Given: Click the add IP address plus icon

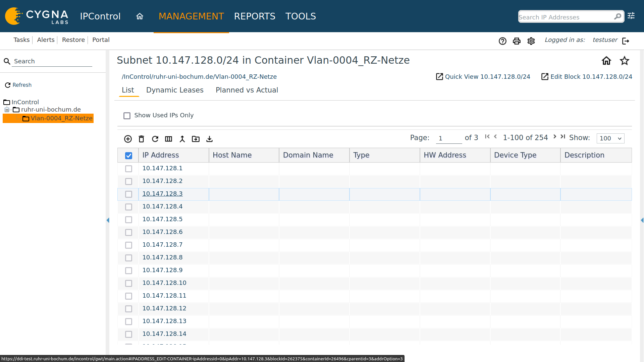Looking at the screenshot, I should 128,139.
